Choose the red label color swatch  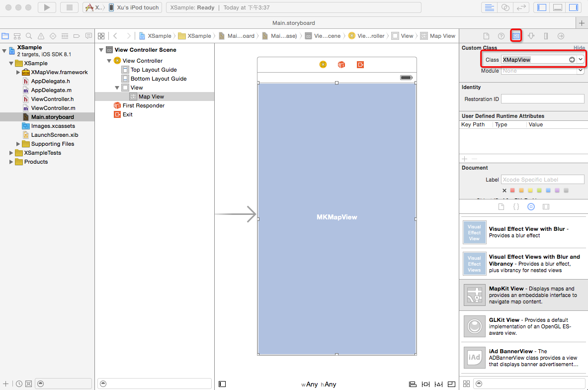tap(512, 191)
